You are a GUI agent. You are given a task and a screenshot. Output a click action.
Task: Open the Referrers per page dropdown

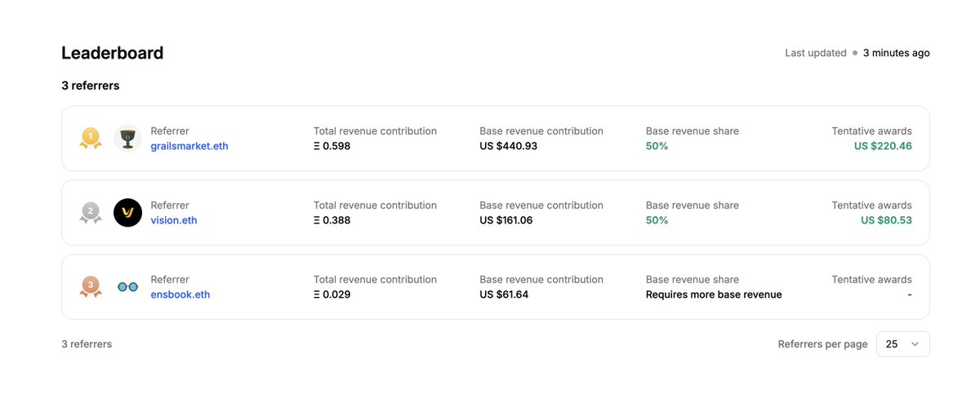pyautogui.click(x=902, y=344)
